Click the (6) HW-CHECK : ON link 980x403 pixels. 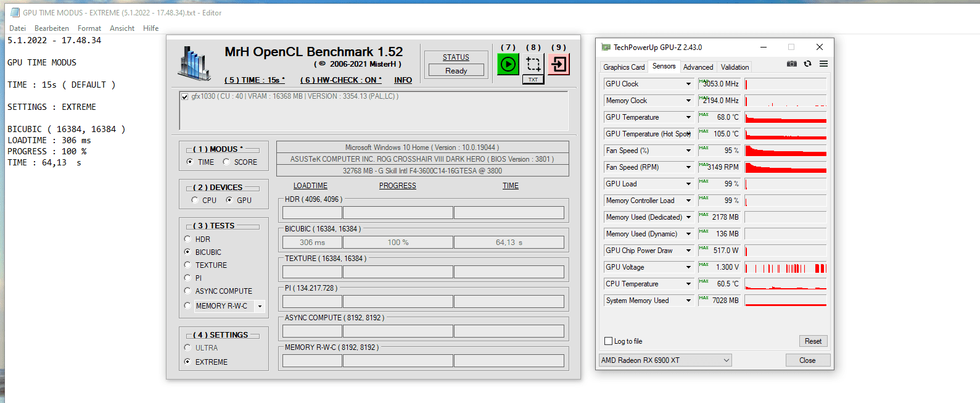tap(341, 80)
